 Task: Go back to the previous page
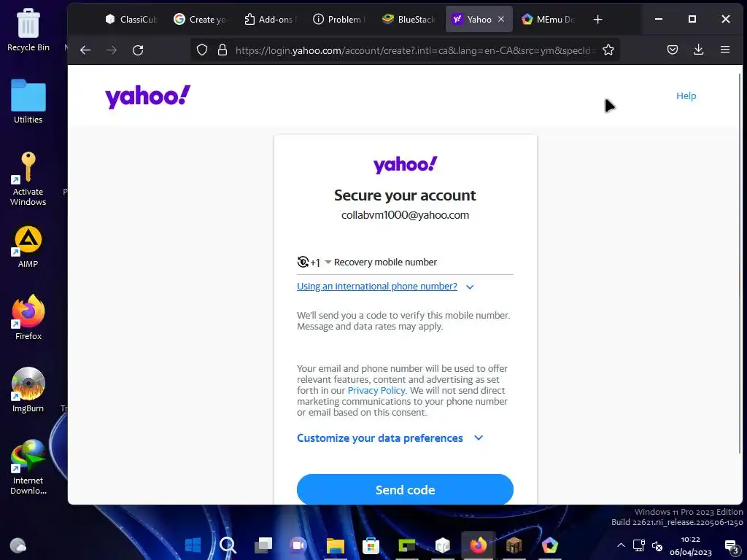pos(85,50)
